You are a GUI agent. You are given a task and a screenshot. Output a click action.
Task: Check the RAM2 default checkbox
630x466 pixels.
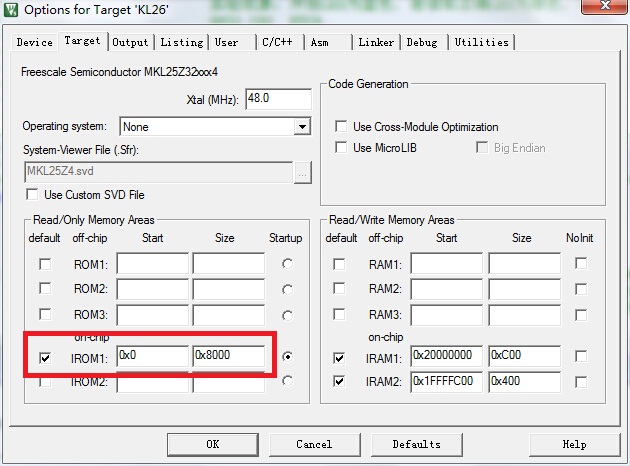(x=339, y=289)
